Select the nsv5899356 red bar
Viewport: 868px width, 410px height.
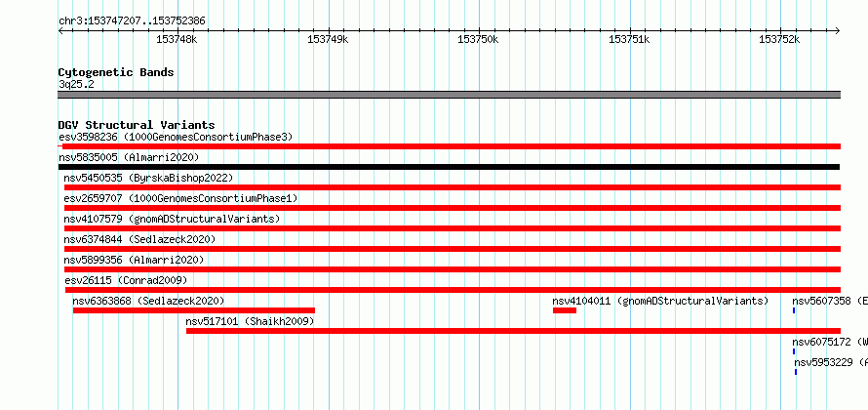(453, 269)
